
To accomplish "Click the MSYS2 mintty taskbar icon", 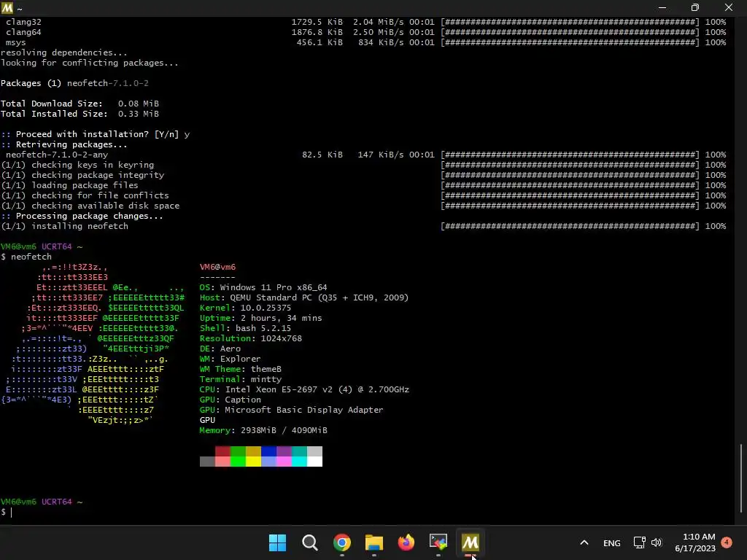I will [x=471, y=542].
